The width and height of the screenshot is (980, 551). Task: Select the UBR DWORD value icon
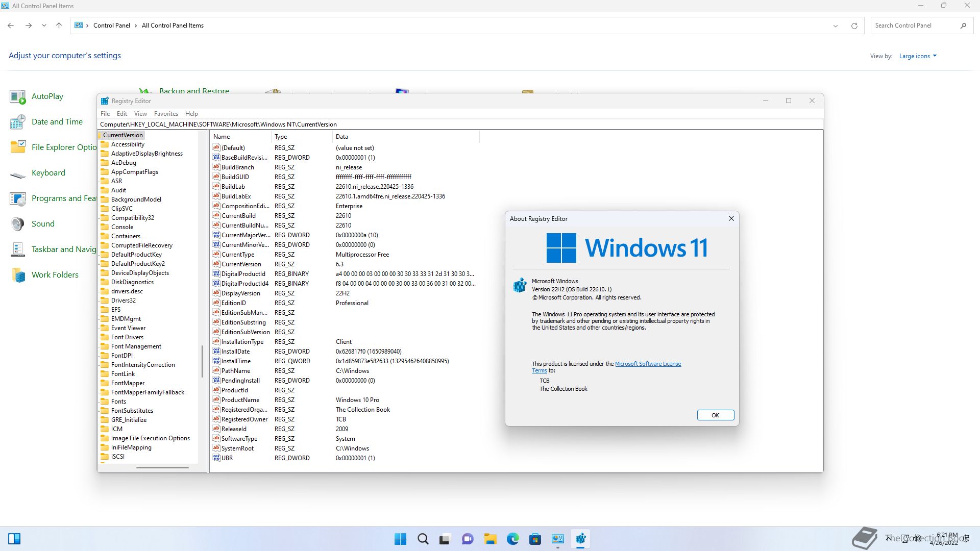click(x=216, y=458)
